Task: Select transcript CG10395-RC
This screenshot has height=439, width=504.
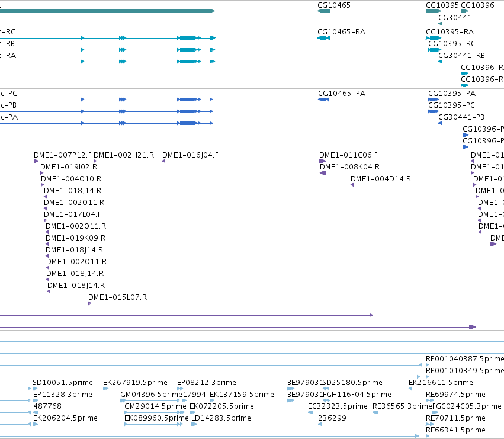Action: 452,44
